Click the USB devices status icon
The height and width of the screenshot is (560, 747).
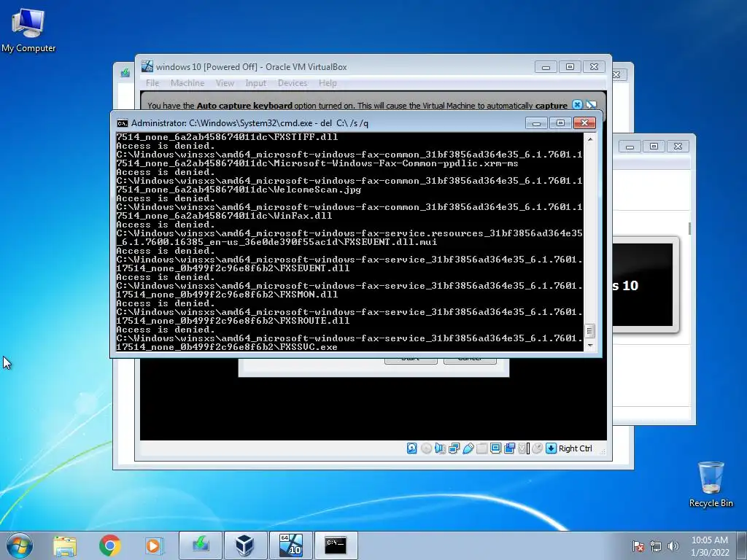468,448
